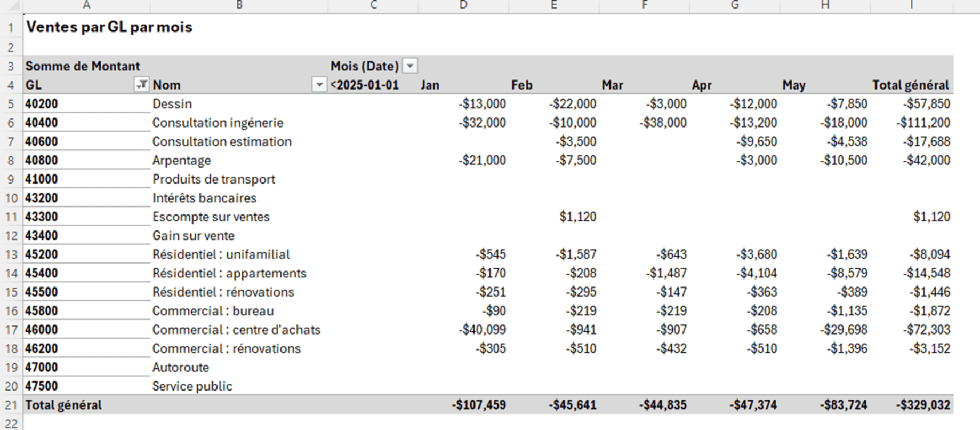Select the Jan month heading cell
980x430 pixels.
point(430,85)
